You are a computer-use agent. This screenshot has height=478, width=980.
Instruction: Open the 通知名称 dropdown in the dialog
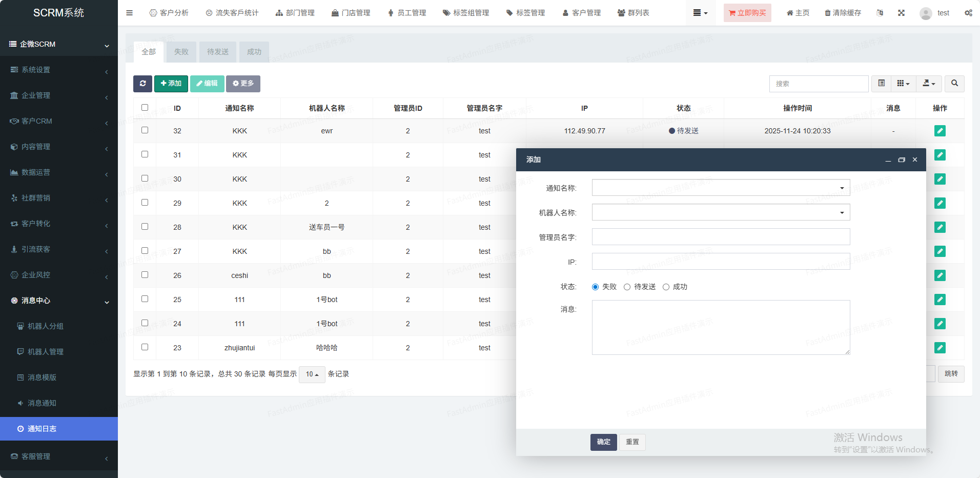tap(721, 188)
